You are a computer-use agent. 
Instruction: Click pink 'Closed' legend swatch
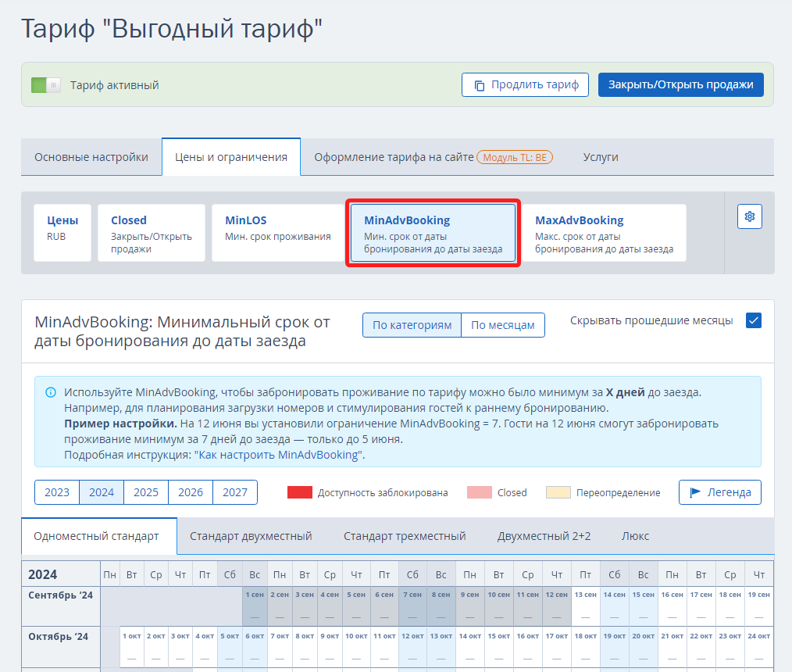click(480, 492)
